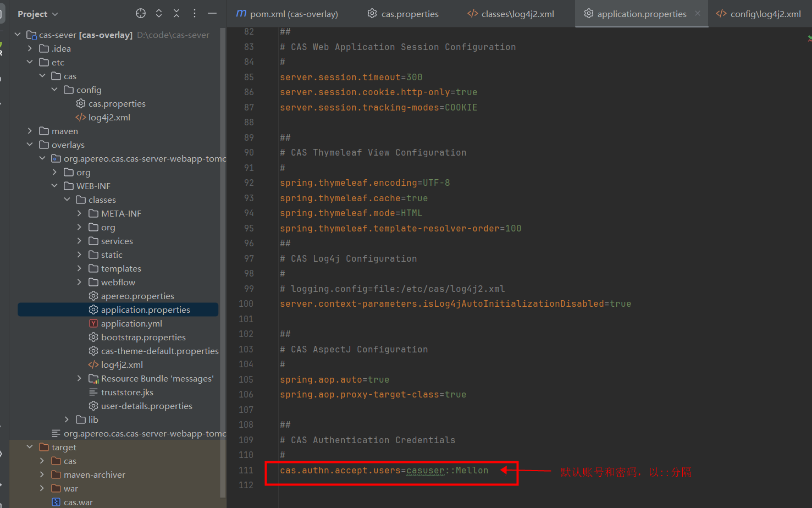The height and width of the screenshot is (508, 812).
Task: Open the cas.war archive file
Action: coord(78,502)
